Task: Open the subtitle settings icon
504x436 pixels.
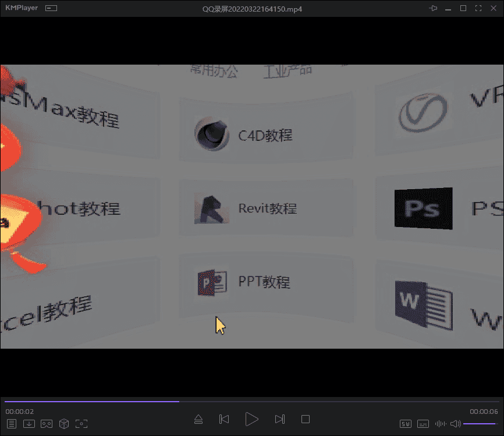Action: (x=423, y=423)
